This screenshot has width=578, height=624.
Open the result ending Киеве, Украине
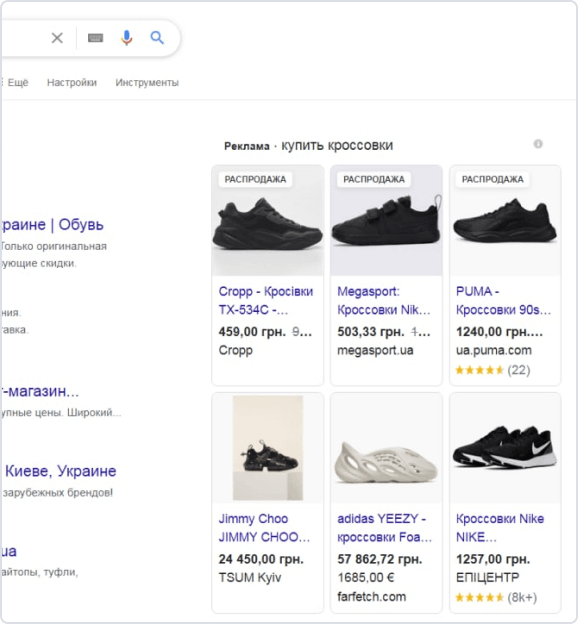[61, 471]
